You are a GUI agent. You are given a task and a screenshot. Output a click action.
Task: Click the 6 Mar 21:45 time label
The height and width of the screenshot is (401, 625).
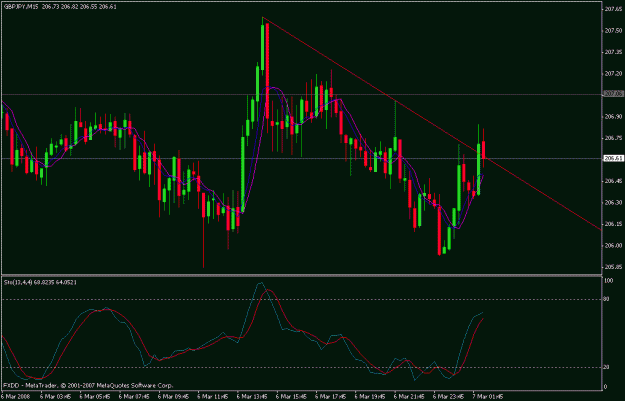pyautogui.click(x=409, y=397)
